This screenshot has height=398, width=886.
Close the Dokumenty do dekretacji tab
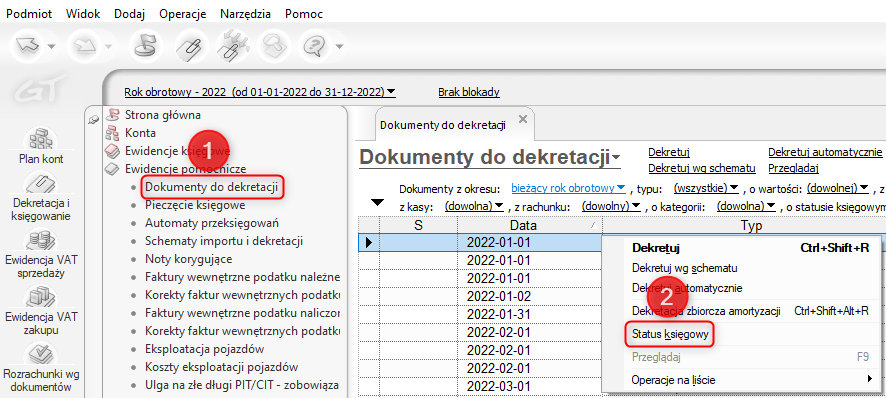point(522,119)
